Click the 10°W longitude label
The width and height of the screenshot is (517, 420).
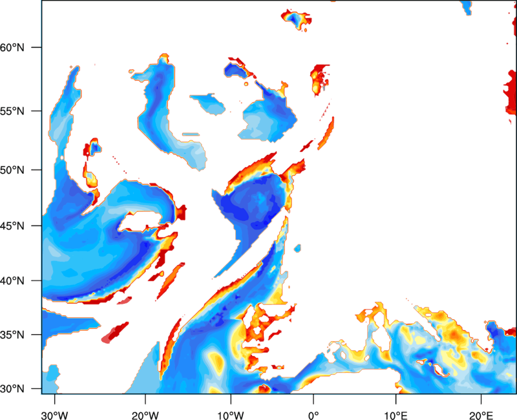point(231,415)
